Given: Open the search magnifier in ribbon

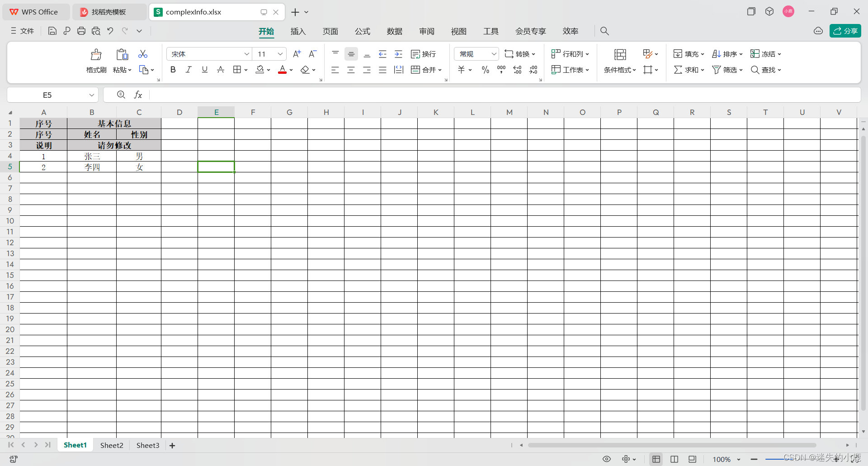Looking at the screenshot, I should tap(604, 31).
